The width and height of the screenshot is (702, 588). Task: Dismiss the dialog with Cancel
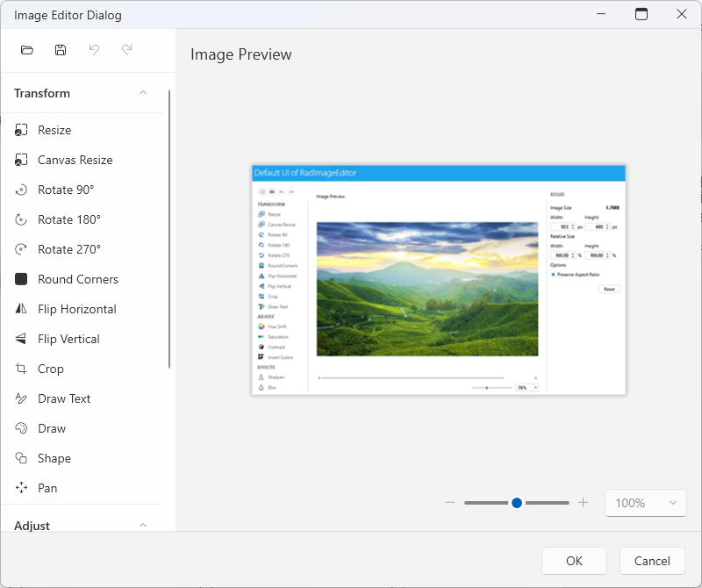(x=652, y=561)
